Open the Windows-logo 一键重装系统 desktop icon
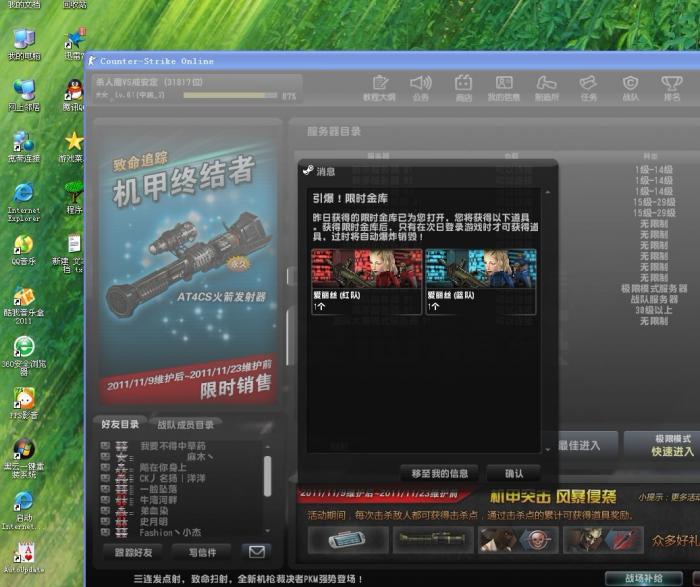Screen dimensions: 700x587 tap(24, 458)
